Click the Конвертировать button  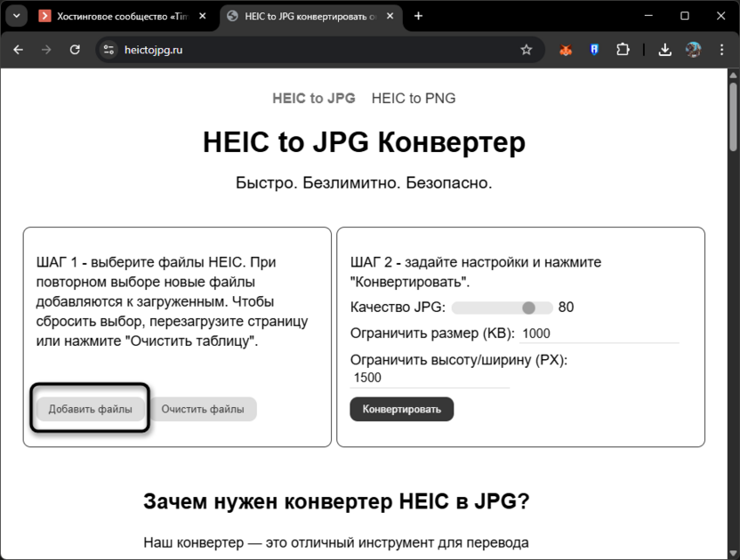[402, 409]
